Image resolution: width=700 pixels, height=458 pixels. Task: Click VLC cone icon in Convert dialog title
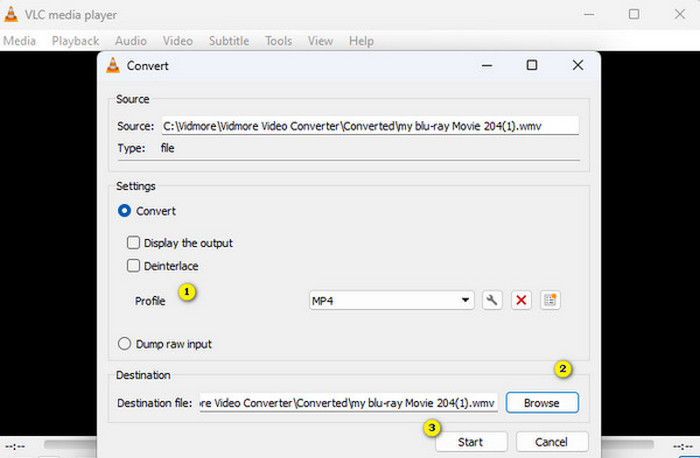114,66
